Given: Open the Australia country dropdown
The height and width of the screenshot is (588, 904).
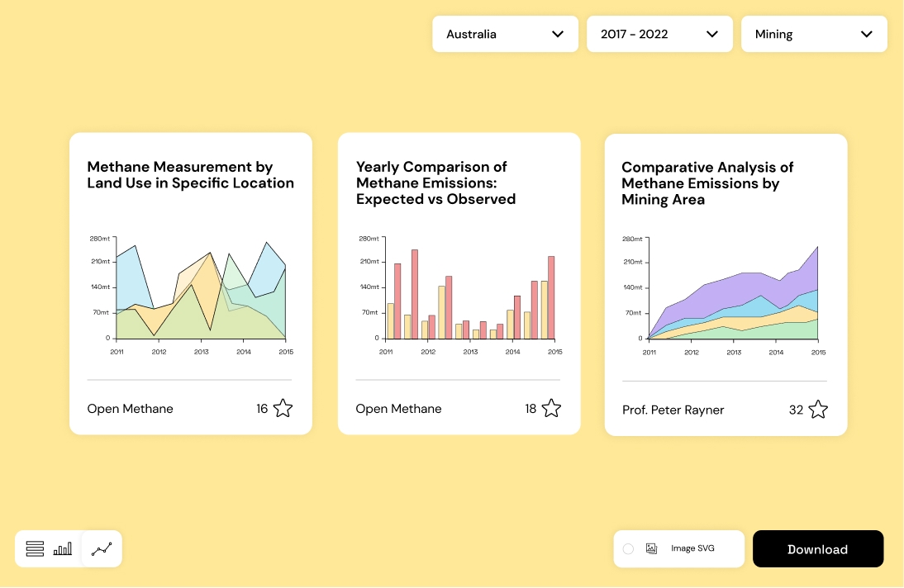Looking at the screenshot, I should click(505, 34).
